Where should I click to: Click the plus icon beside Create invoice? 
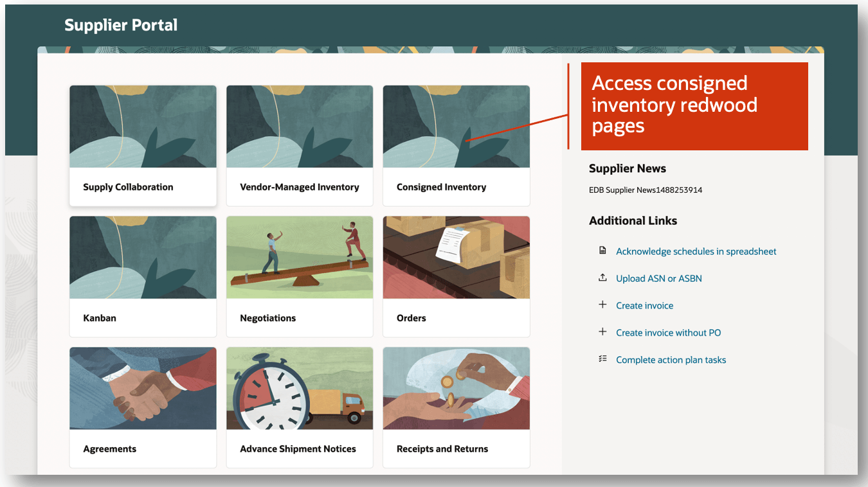[602, 305]
